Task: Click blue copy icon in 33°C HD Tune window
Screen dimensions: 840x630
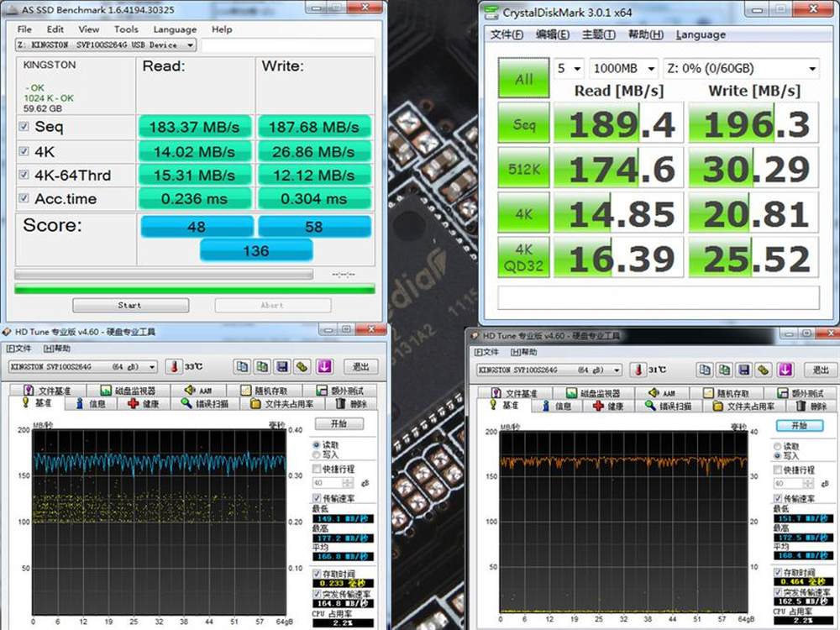Action: click(242, 366)
